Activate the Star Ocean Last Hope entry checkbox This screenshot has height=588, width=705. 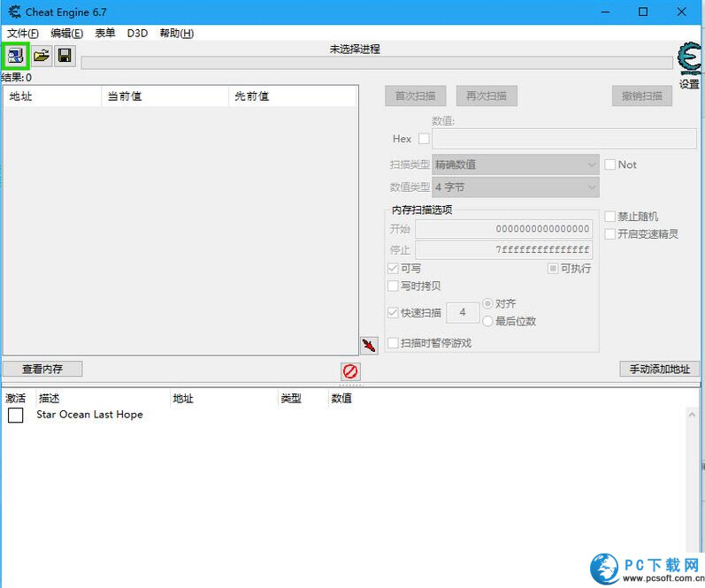(16, 415)
